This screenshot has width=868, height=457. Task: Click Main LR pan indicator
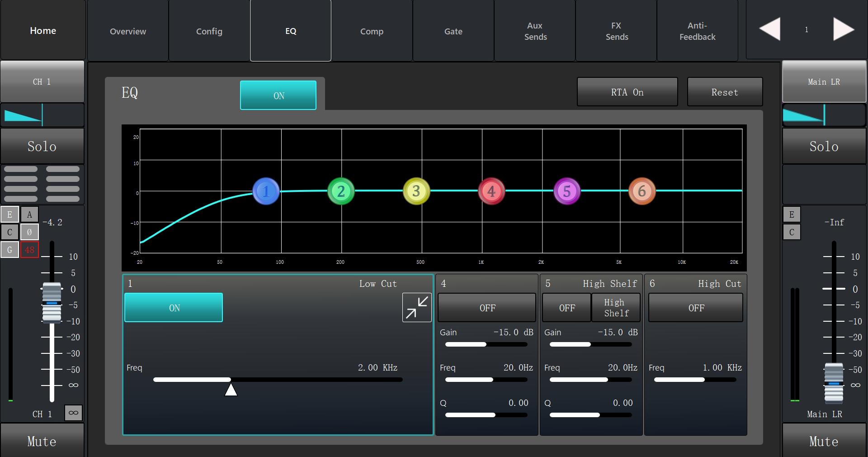824,115
